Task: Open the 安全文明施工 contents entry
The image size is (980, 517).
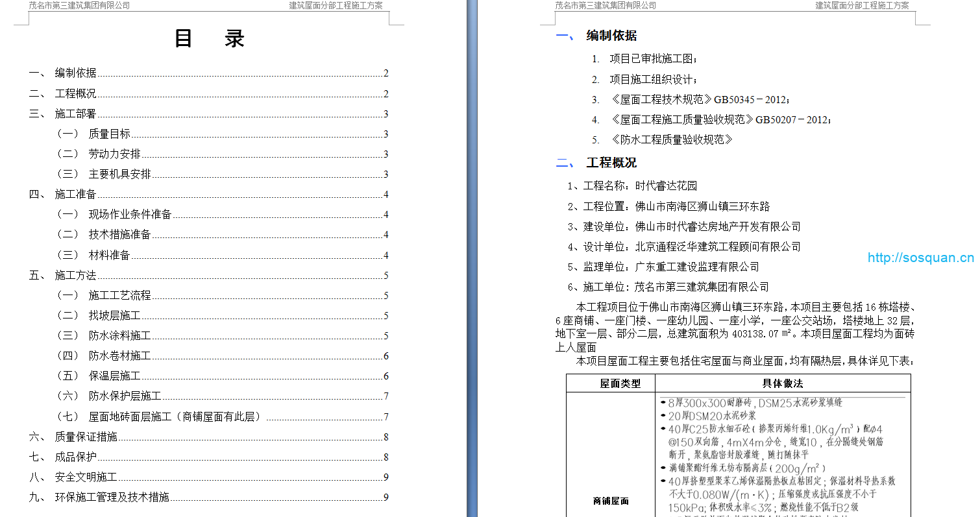Action: (86, 477)
